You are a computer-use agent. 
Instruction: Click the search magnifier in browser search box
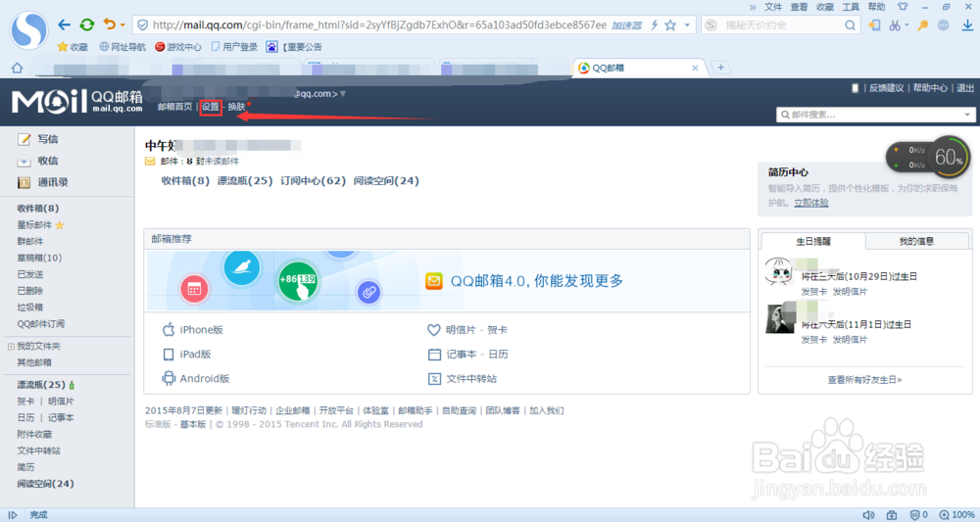coord(850,25)
